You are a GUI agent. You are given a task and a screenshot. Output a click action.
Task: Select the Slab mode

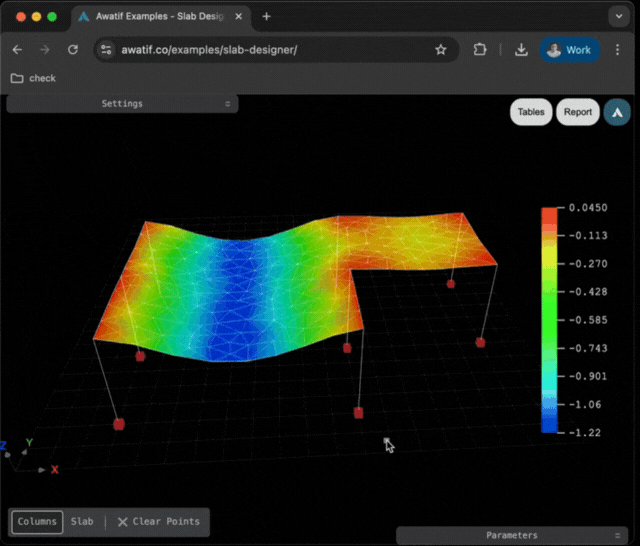pos(82,522)
